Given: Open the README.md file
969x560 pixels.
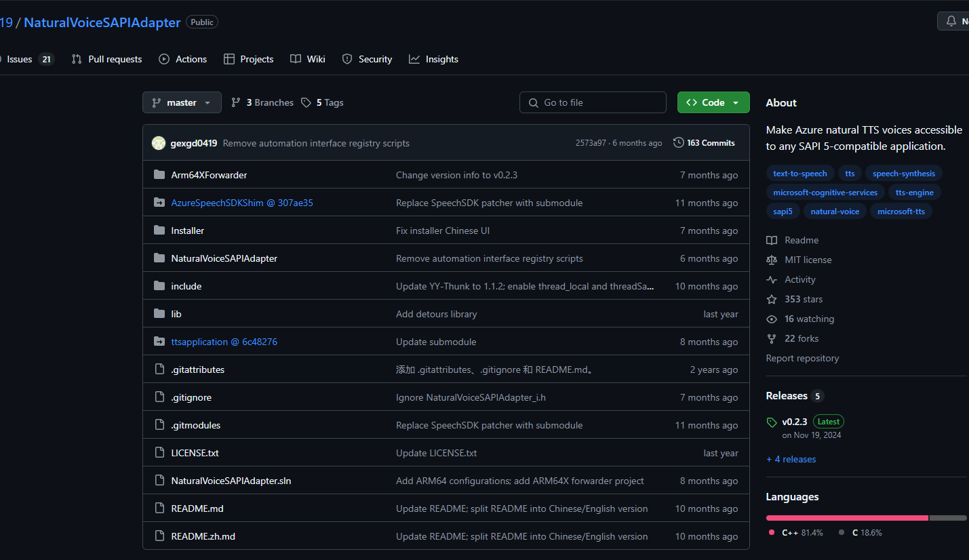Looking at the screenshot, I should click(x=197, y=508).
